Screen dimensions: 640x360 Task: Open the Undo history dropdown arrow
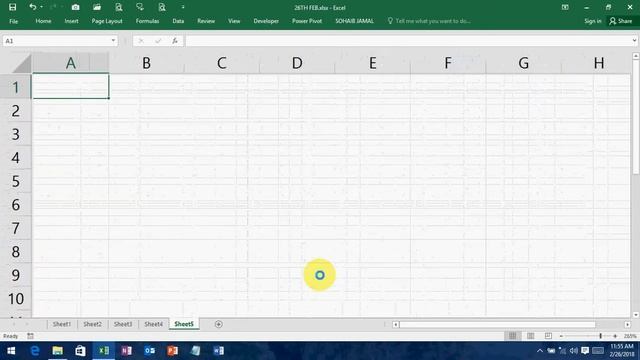coord(41,7)
